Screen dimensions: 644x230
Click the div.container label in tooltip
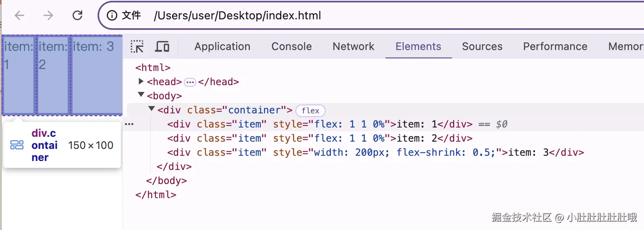click(44, 145)
